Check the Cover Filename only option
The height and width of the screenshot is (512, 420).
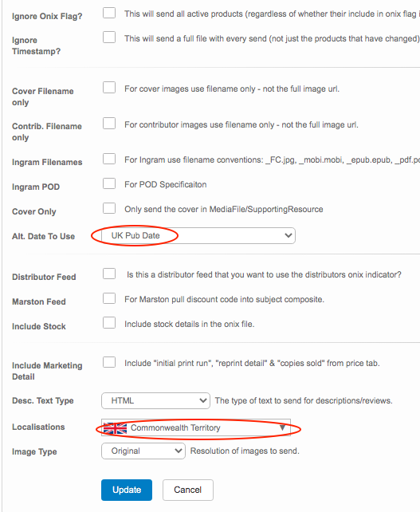109,88
